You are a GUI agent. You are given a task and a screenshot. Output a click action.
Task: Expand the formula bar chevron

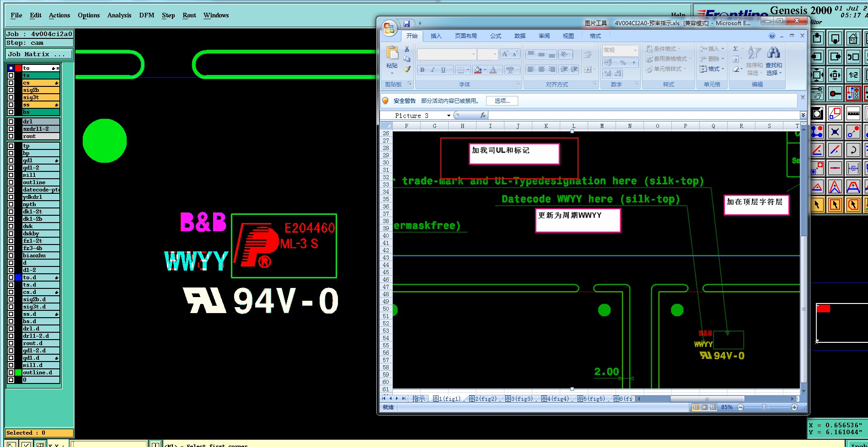tap(803, 115)
